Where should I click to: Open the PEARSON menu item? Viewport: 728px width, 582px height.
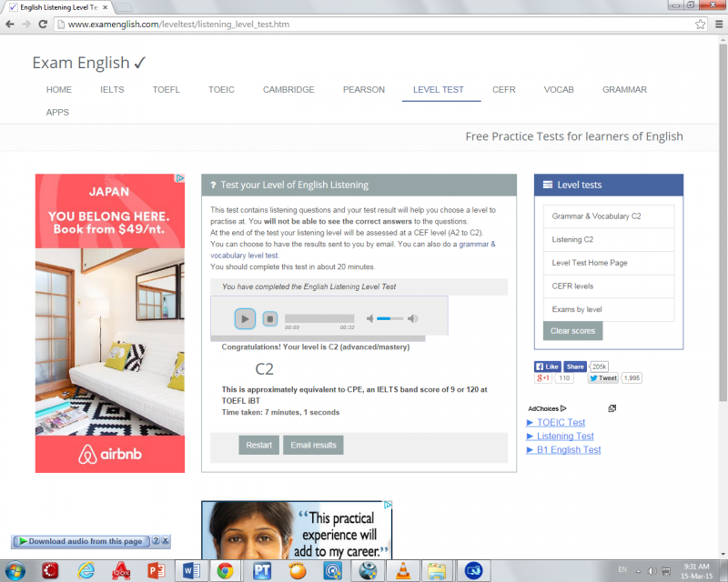pos(363,90)
